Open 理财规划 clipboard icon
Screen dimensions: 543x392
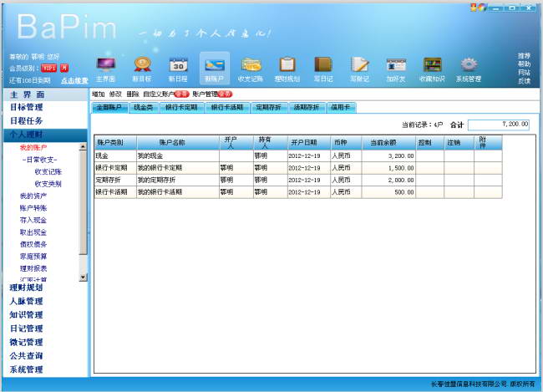pyautogui.click(x=287, y=65)
